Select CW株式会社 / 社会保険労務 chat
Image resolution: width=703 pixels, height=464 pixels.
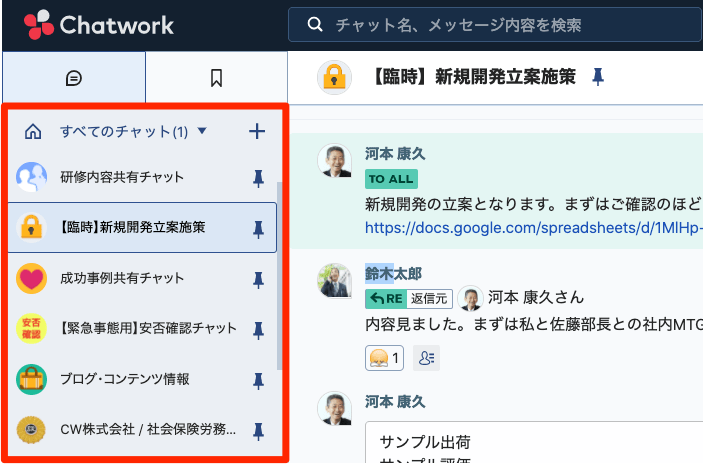click(147, 430)
